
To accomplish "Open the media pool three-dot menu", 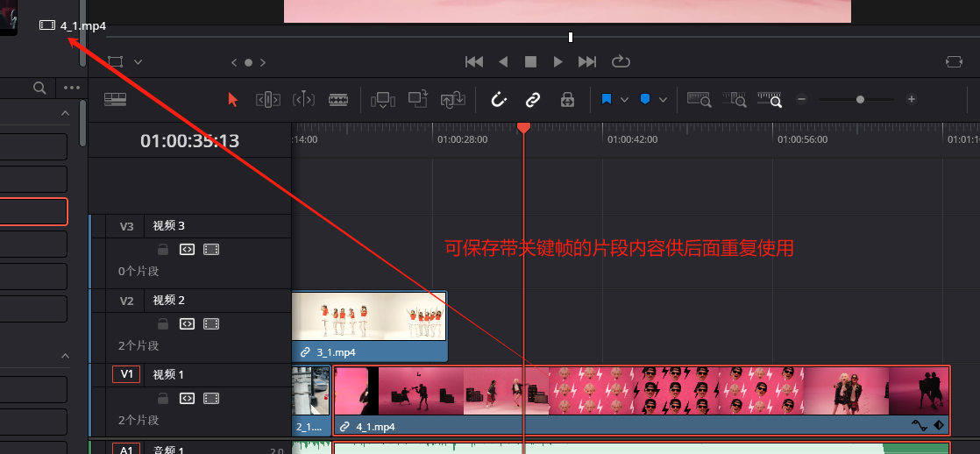I will 71,88.
